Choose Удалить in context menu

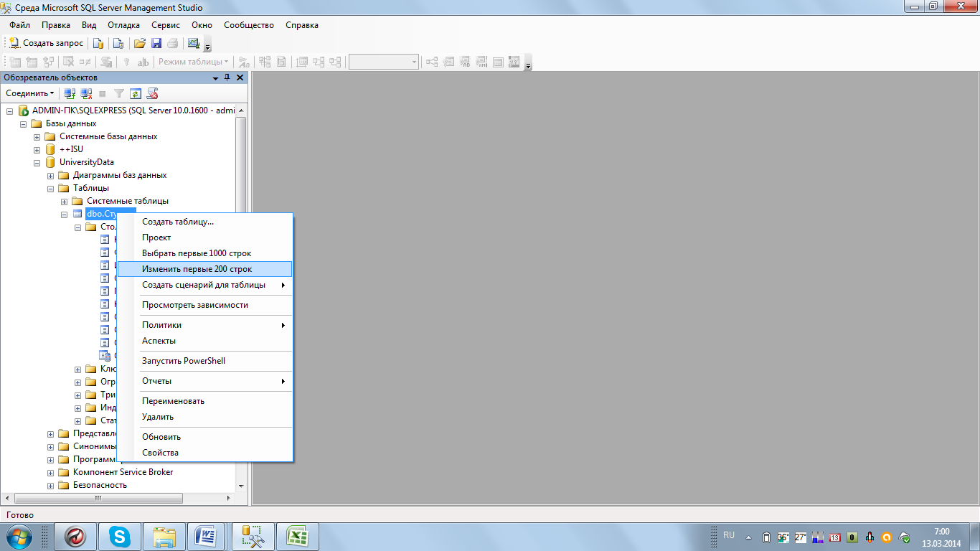[x=204, y=417]
